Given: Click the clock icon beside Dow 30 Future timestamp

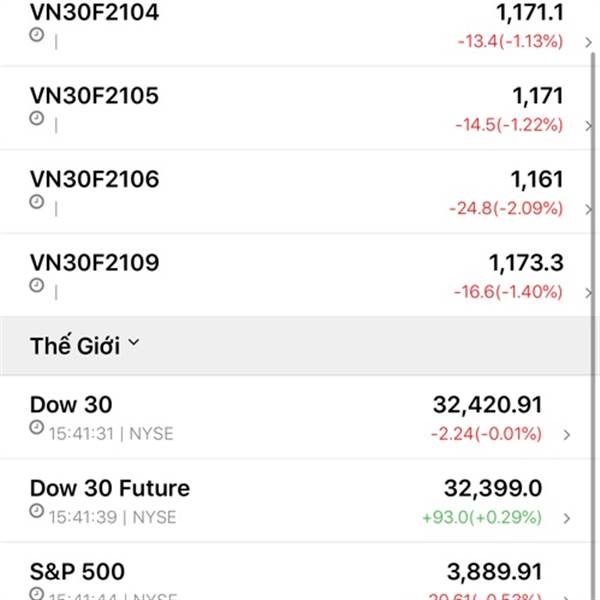Looking at the screenshot, I should (x=37, y=511).
